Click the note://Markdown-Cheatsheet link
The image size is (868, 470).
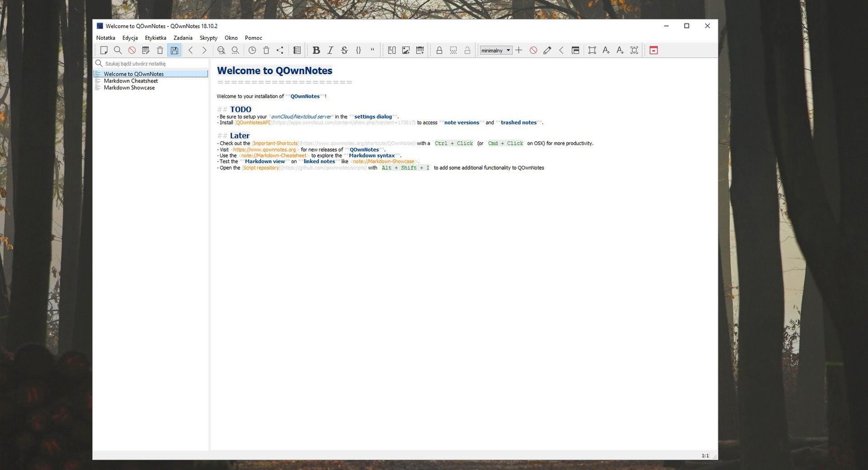point(274,156)
